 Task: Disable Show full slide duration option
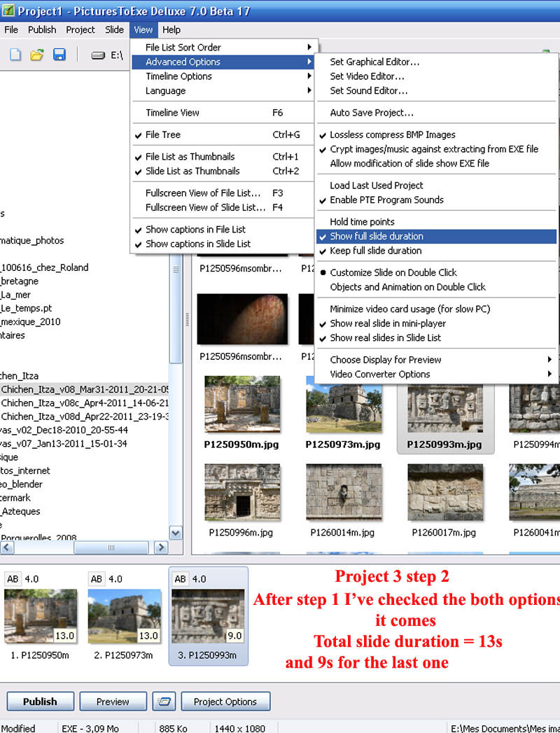376,237
